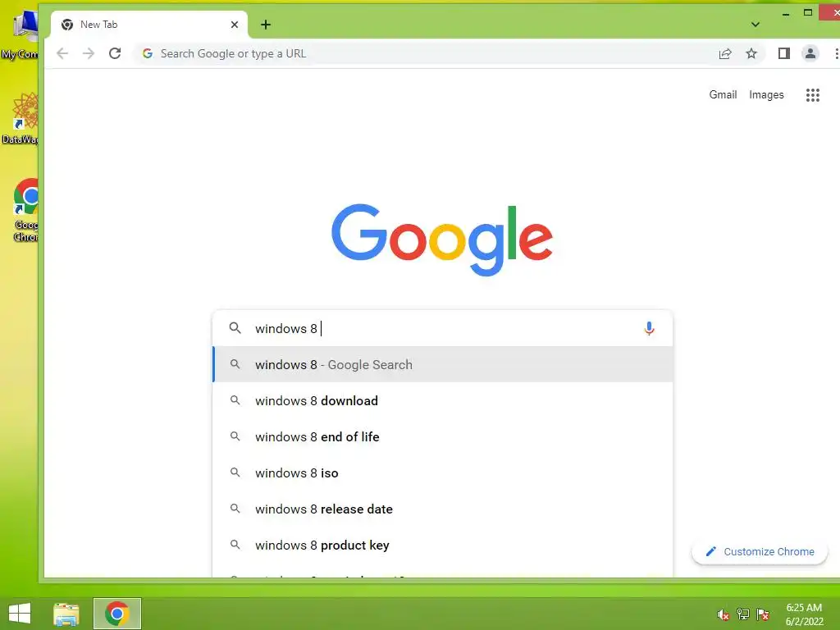Click the share page icon
The height and width of the screenshot is (630, 840).
[725, 53]
